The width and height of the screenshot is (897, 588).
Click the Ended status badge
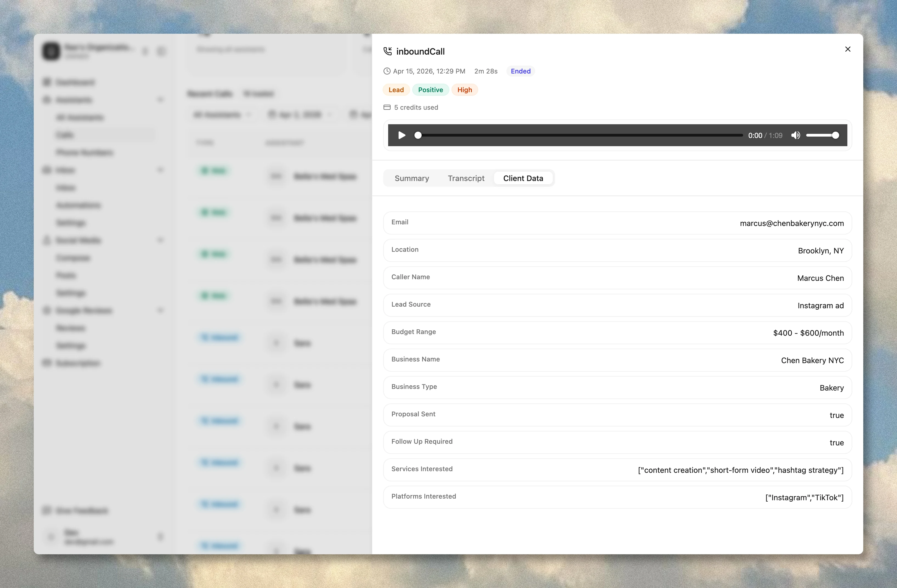point(520,71)
